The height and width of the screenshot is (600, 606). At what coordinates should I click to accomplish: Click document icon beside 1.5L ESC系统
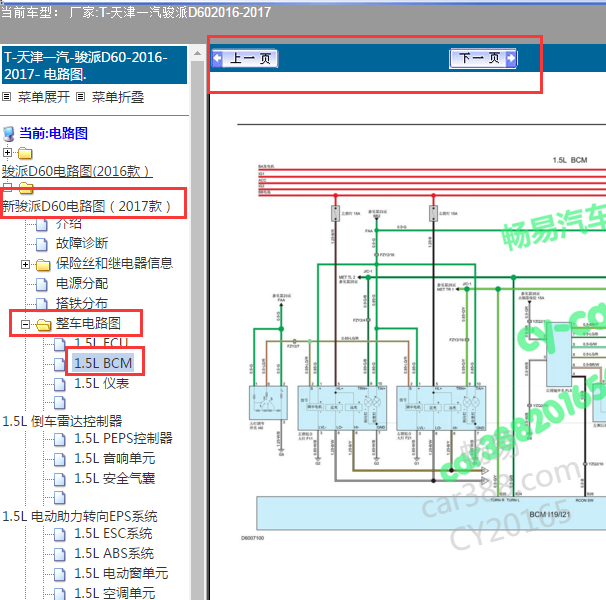click(60, 535)
